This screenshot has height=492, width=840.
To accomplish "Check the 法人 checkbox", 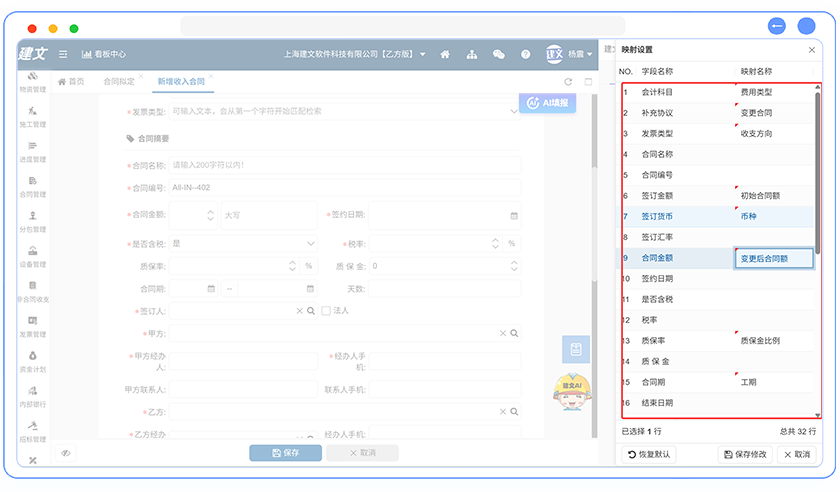I will click(326, 311).
